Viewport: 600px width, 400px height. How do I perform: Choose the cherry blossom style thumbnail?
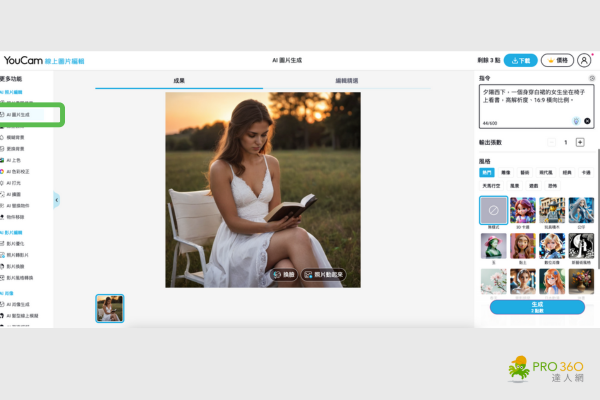point(494,281)
